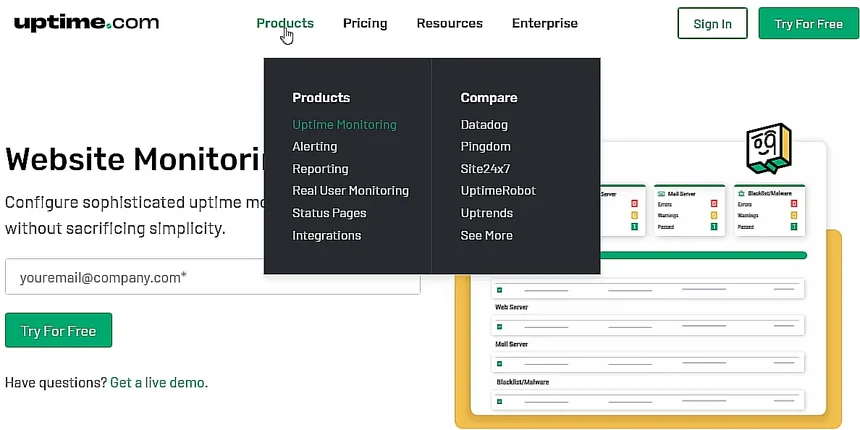Open Status Pages product link
This screenshot has width=860, height=430.
tap(329, 213)
